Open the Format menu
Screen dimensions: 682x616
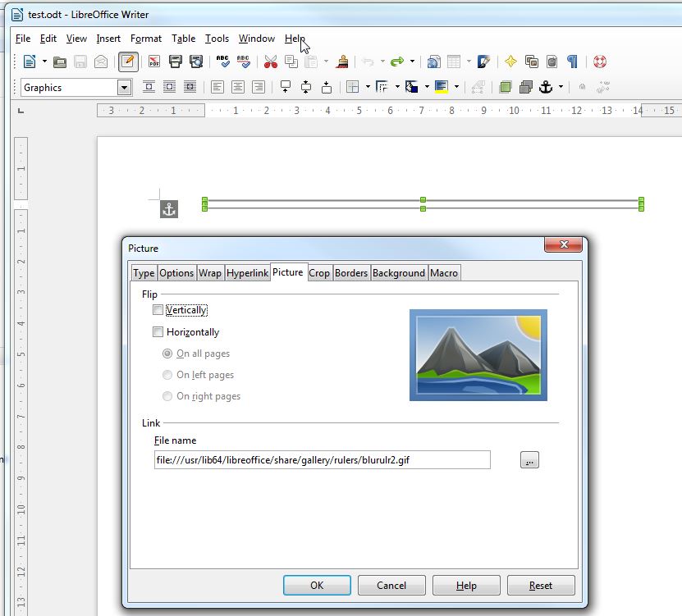146,39
